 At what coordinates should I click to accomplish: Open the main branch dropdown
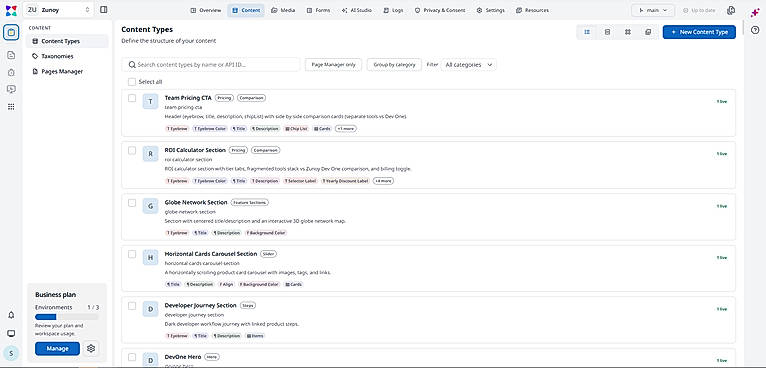(x=653, y=10)
